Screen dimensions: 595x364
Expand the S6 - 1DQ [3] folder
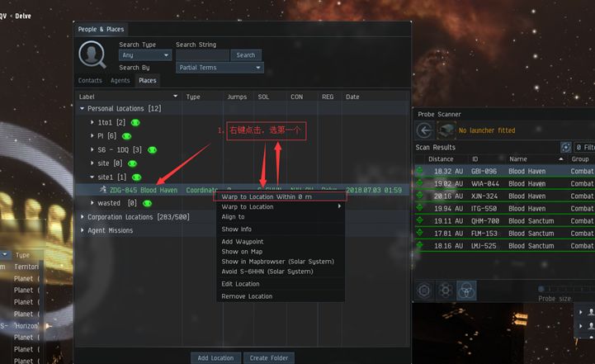(x=92, y=149)
